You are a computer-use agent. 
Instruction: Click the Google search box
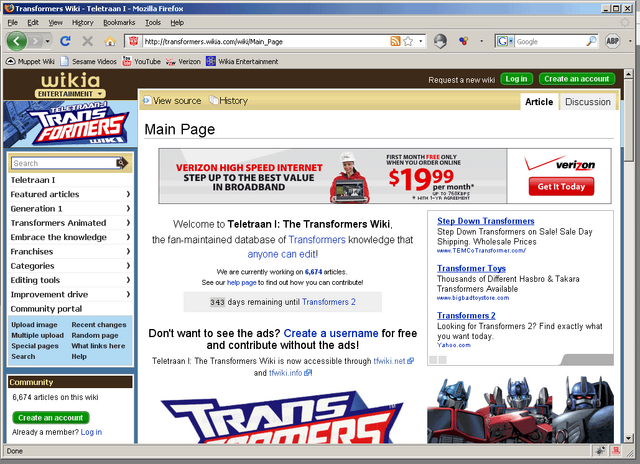coord(550,41)
